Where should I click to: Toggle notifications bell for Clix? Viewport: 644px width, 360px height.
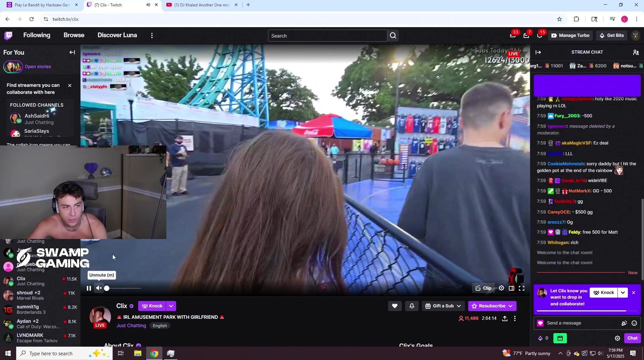click(x=412, y=306)
